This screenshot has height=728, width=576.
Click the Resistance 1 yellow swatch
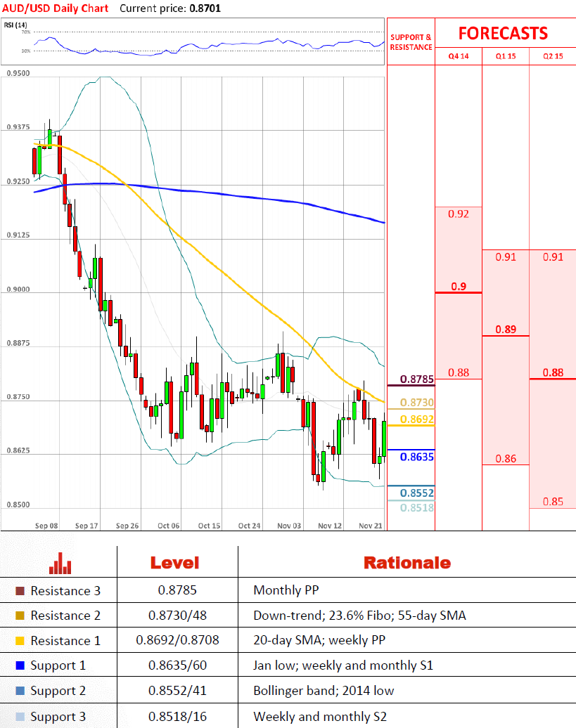pyautogui.click(x=20, y=641)
